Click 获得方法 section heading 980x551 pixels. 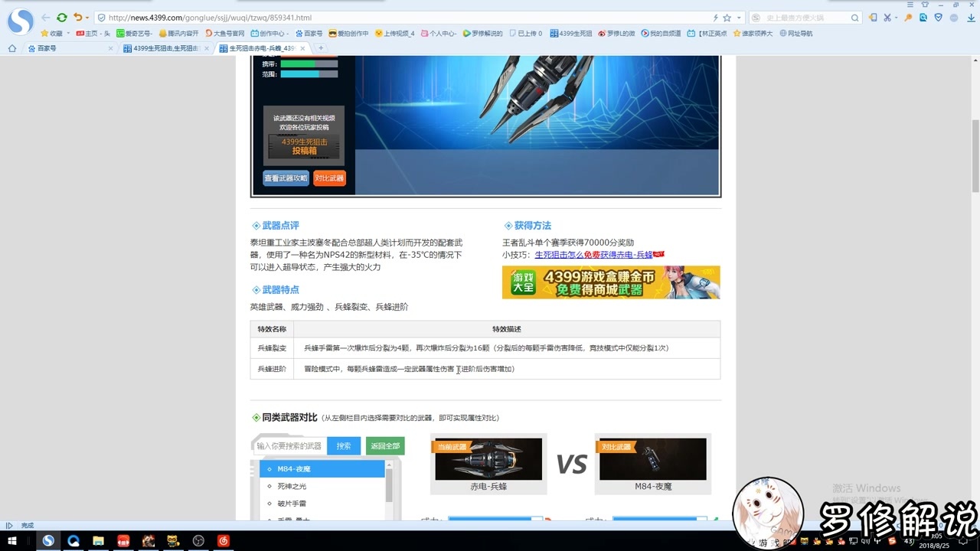(532, 226)
